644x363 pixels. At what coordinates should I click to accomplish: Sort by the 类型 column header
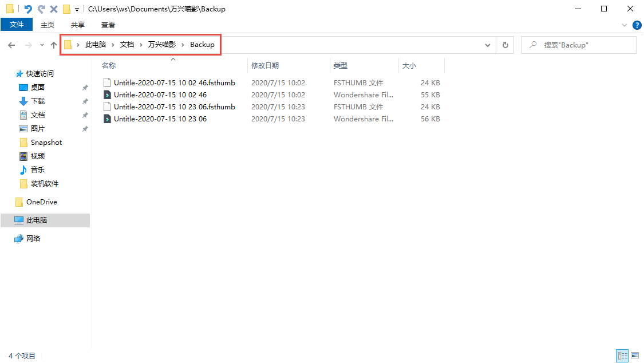(341, 66)
